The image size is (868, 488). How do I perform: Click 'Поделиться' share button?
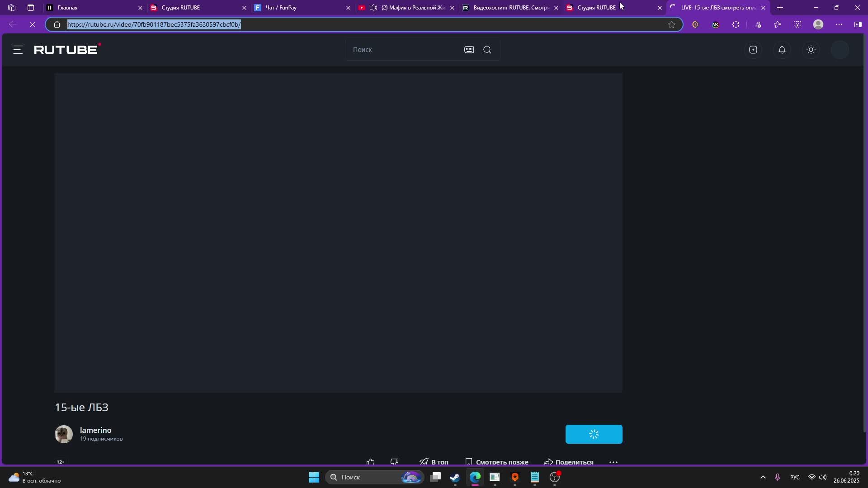tap(569, 462)
